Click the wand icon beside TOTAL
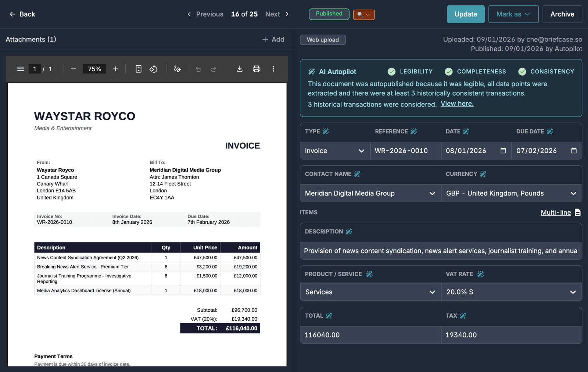This screenshot has height=372, width=588. coord(329,316)
